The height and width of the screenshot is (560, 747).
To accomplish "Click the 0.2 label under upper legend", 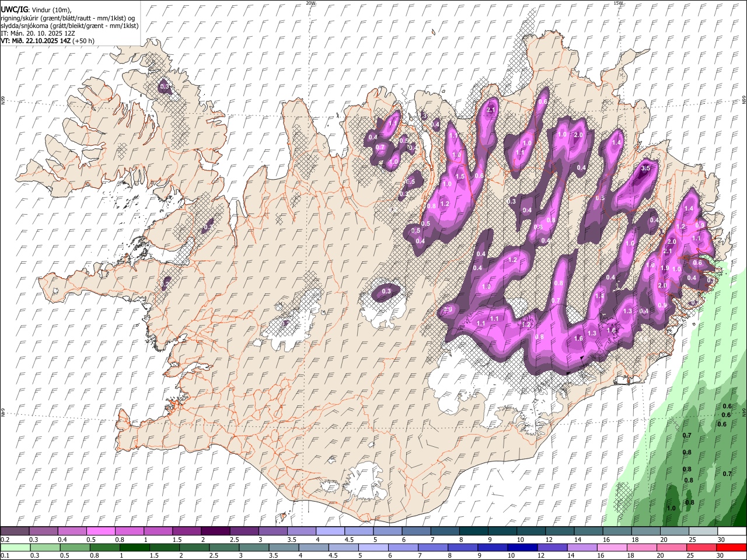I will coord(5,540).
